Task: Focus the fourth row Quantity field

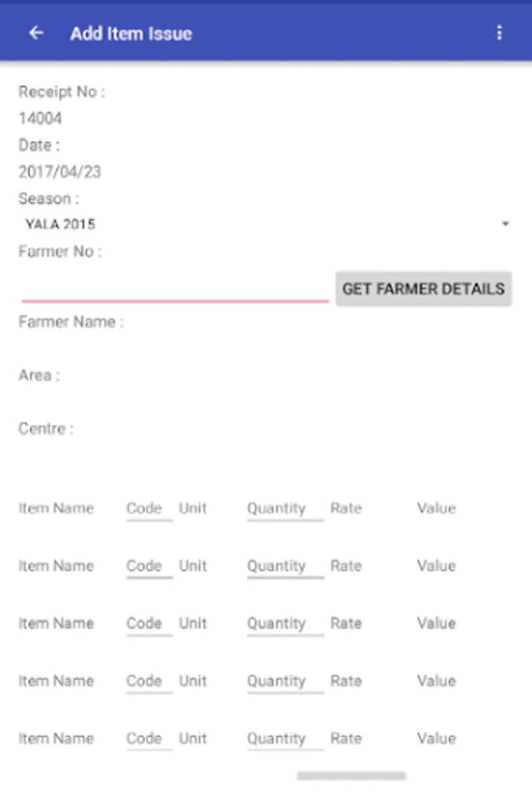Action: pyautogui.click(x=284, y=681)
